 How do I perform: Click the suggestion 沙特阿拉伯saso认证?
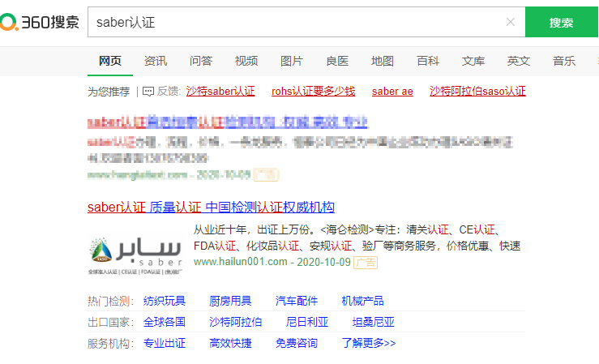(x=477, y=91)
